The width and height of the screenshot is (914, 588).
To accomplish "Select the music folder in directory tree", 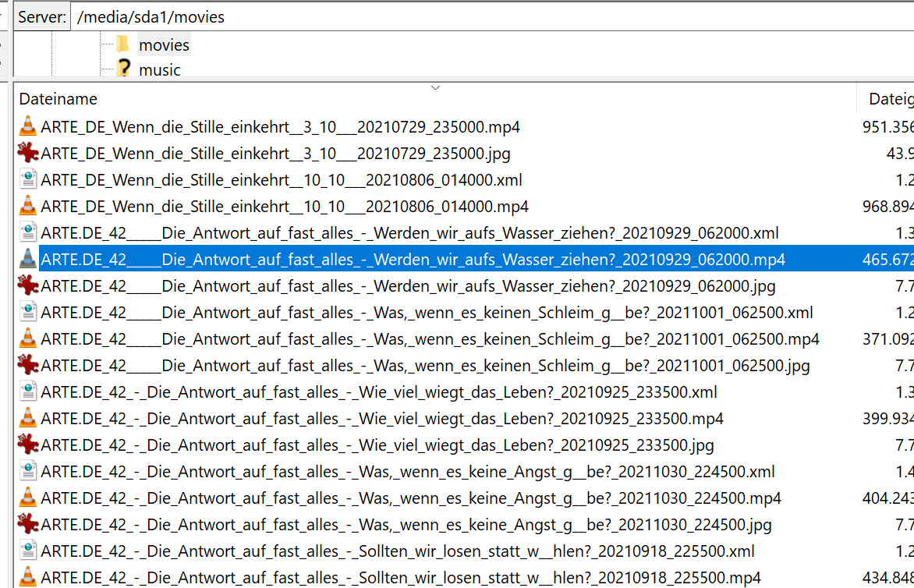I will tap(159, 70).
